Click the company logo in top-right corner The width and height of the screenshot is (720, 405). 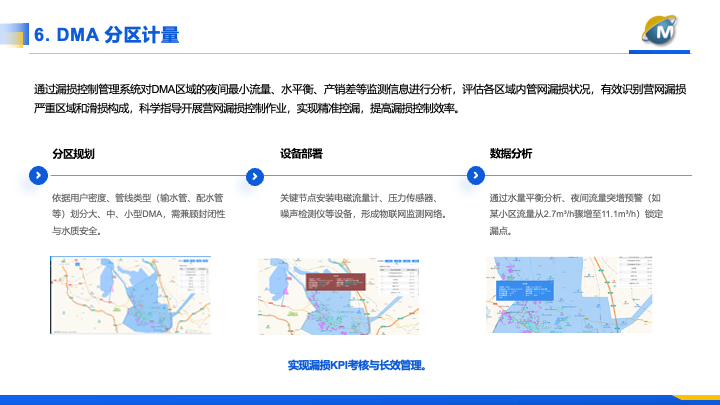pos(660,34)
